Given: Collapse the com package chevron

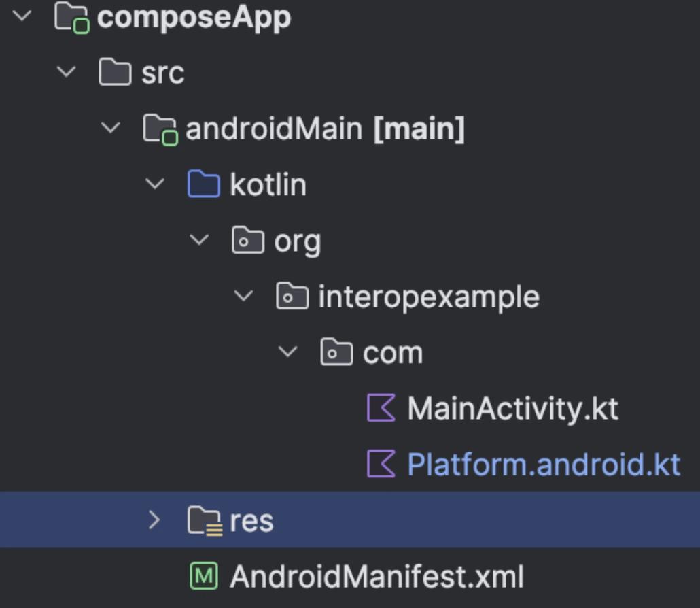Looking at the screenshot, I should coord(288,351).
